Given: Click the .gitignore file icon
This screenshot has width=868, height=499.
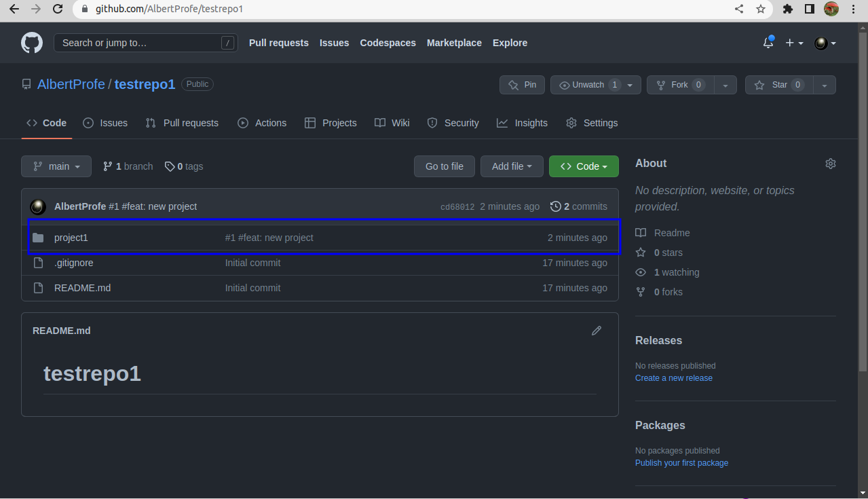Looking at the screenshot, I should point(38,263).
